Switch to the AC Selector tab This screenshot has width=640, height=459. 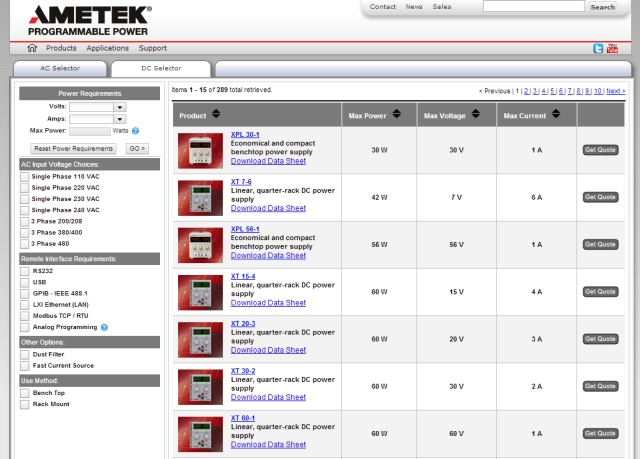[58, 68]
